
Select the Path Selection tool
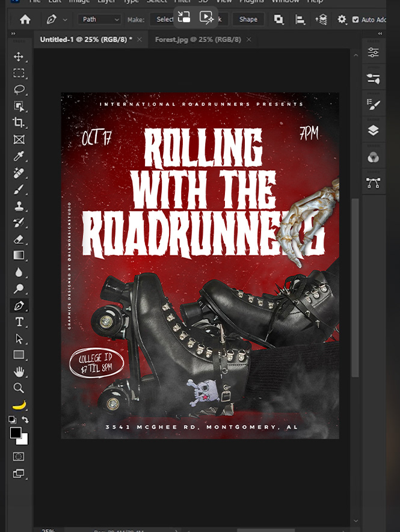point(19,338)
